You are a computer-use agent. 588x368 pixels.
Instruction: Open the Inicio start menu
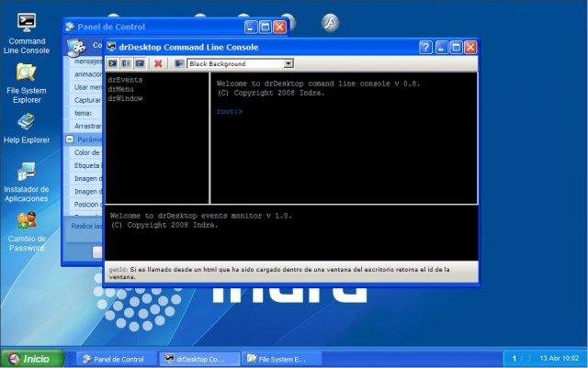[x=32, y=359]
